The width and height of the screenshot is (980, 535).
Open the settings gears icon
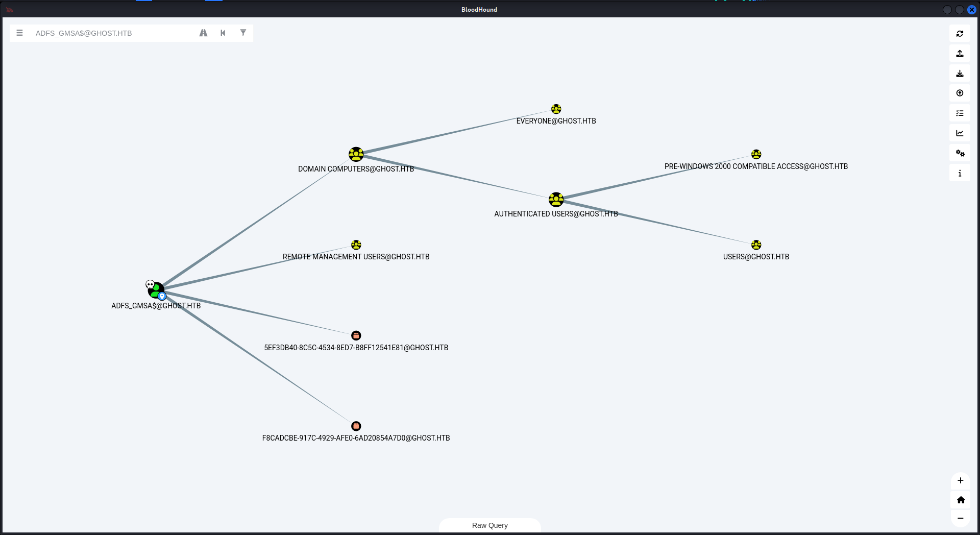pos(960,153)
